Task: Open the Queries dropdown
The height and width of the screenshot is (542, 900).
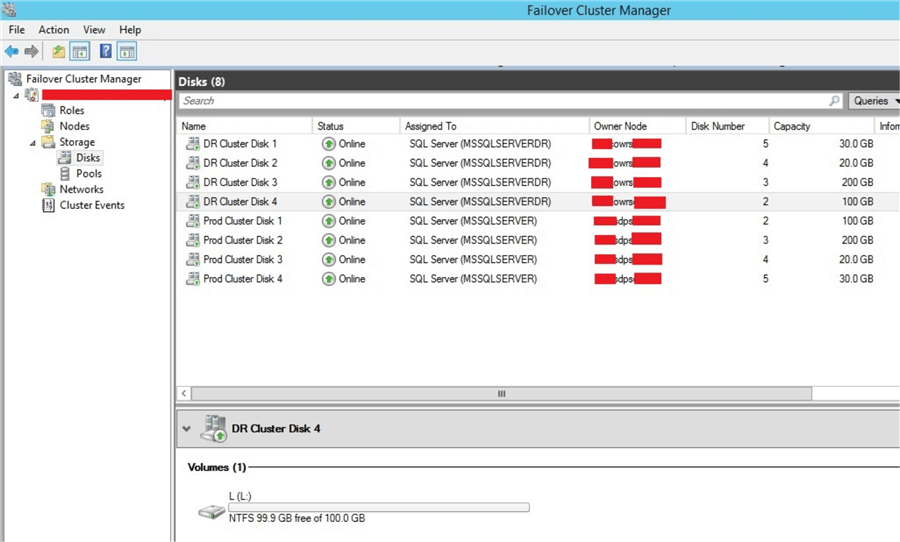Action: click(874, 100)
